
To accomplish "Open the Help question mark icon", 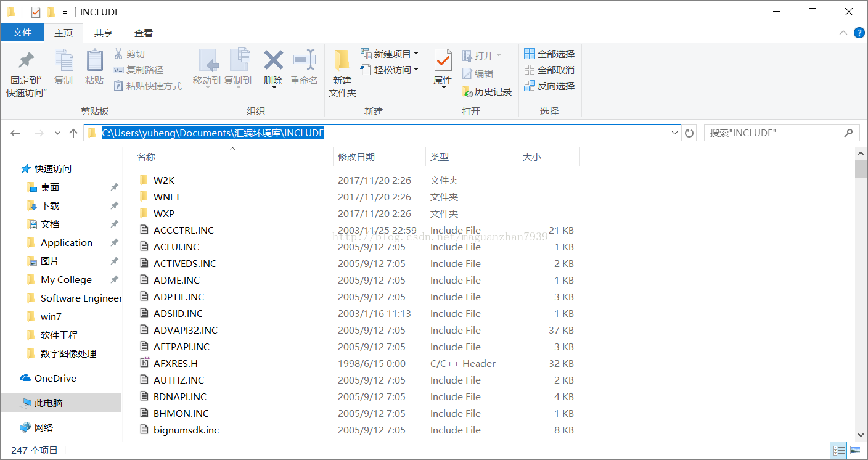I will [x=859, y=33].
